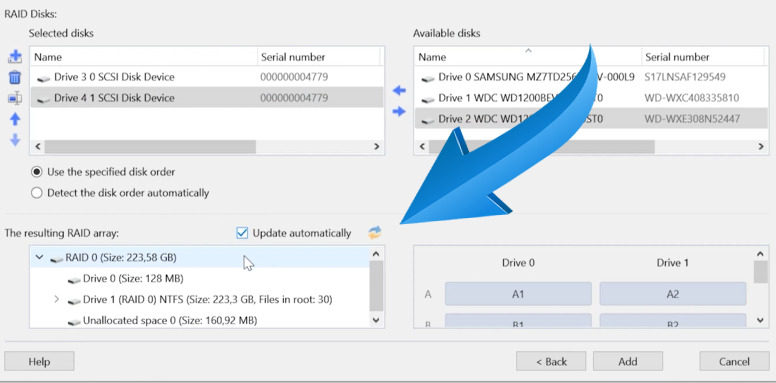776x383 pixels.
Task: Click RAID array tree vertical scrollbar thumb
Action: 376,286
